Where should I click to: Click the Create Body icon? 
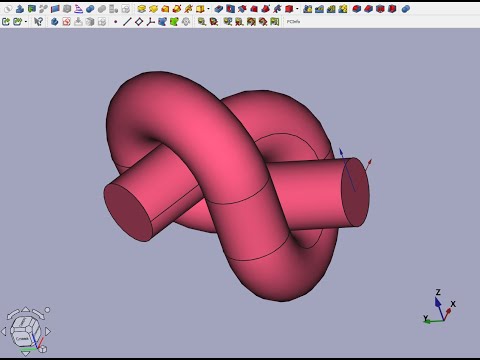click(20, 9)
